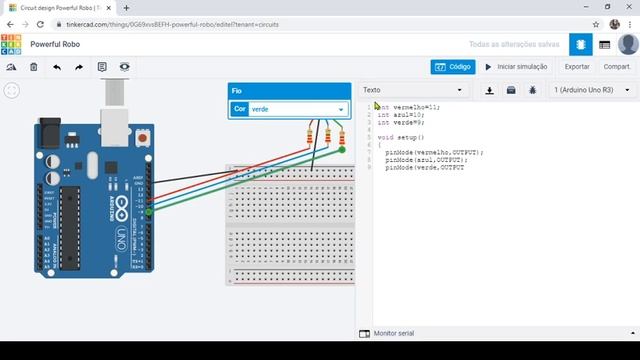Click code line int azul=10;
Viewport: 640px width, 360px height.
(x=401, y=115)
